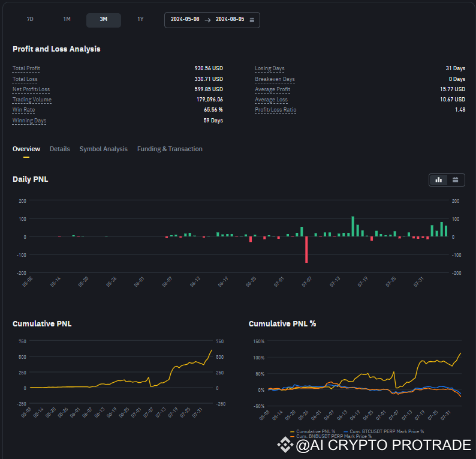The image size is (476, 459).
Task: Click the tallest green bar on Daily PNL
Action: point(353,226)
